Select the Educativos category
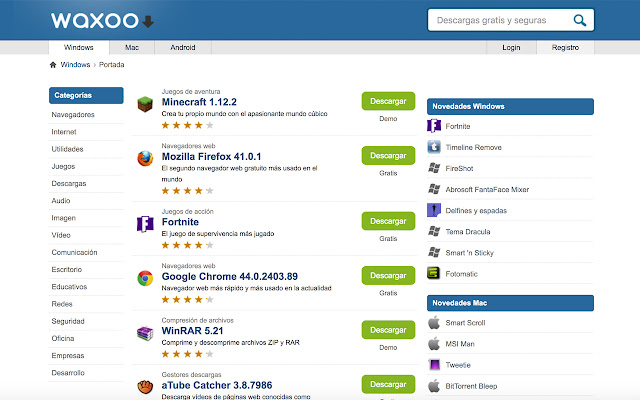640x400 pixels. click(69, 287)
